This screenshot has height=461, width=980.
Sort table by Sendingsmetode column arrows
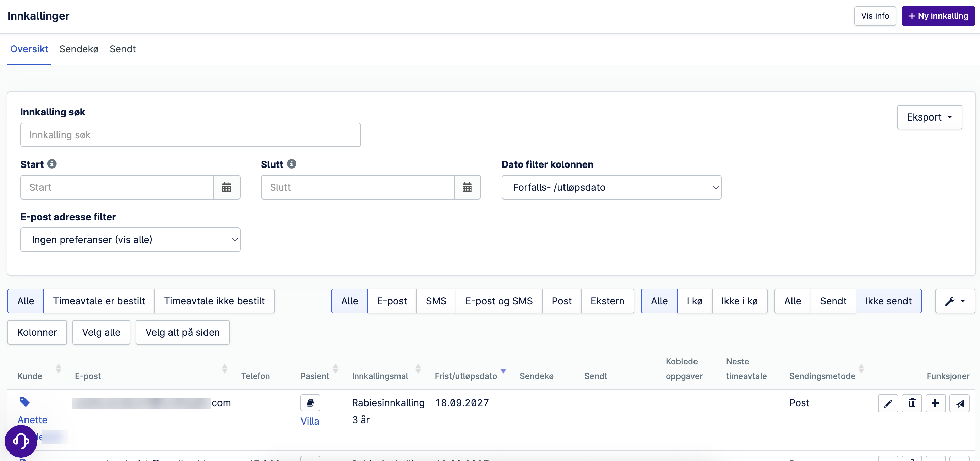861,368
